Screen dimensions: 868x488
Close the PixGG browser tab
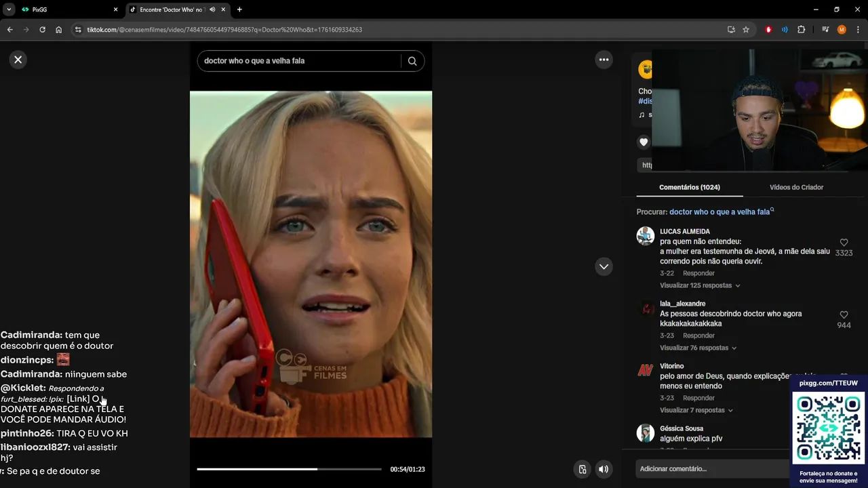(115, 9)
